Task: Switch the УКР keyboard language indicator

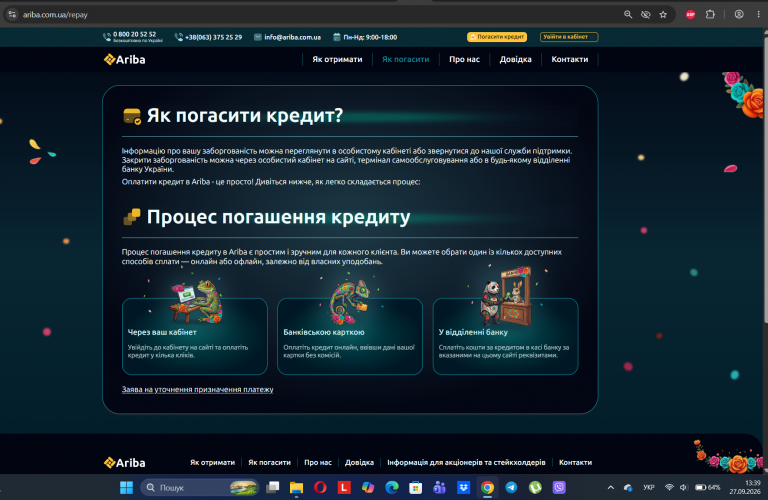Action: pyautogui.click(x=649, y=488)
